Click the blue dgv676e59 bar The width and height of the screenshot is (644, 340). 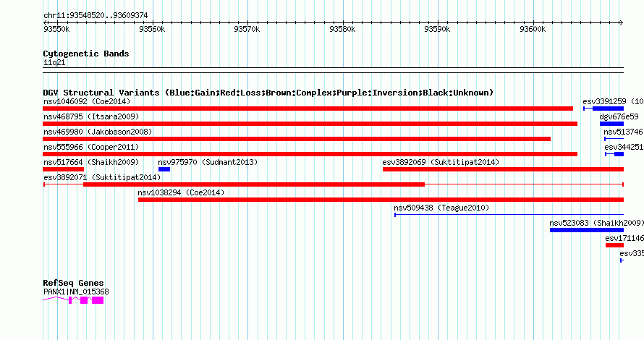(611, 124)
